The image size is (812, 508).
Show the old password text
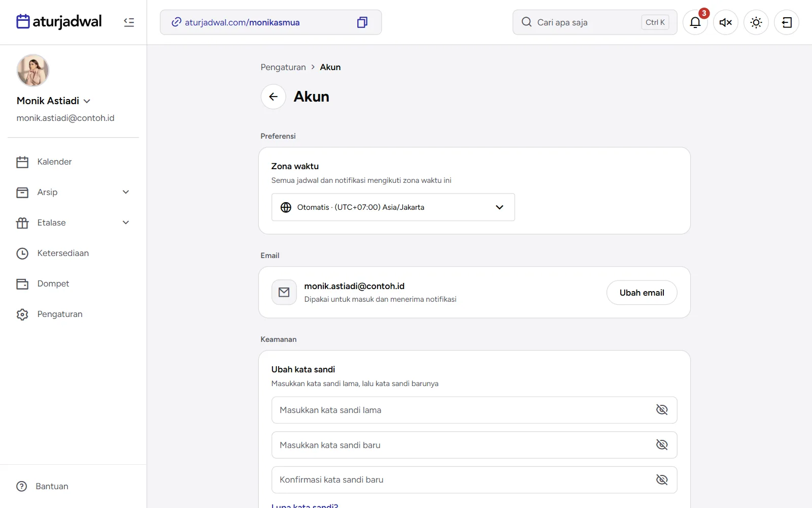coord(662,409)
